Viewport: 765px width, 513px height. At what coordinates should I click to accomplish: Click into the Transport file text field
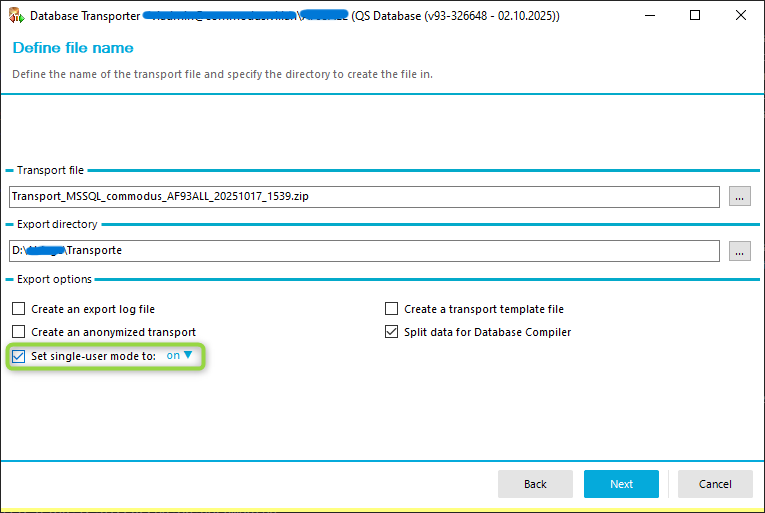(364, 197)
